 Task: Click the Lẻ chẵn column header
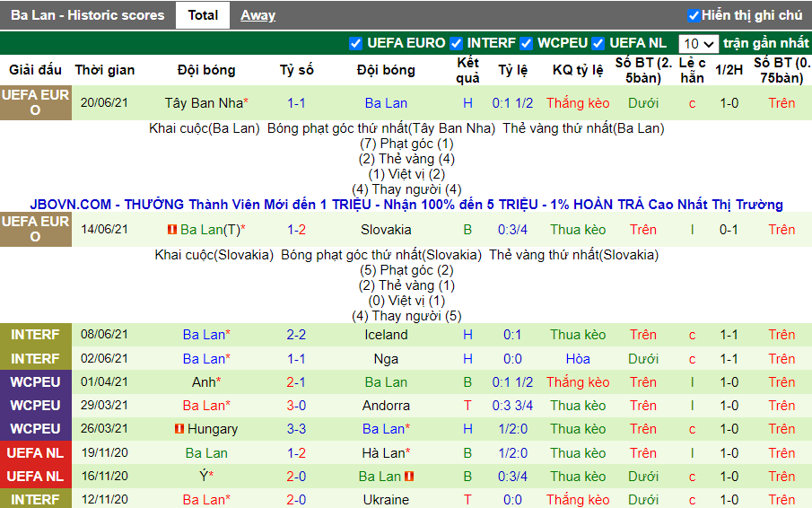tap(693, 70)
